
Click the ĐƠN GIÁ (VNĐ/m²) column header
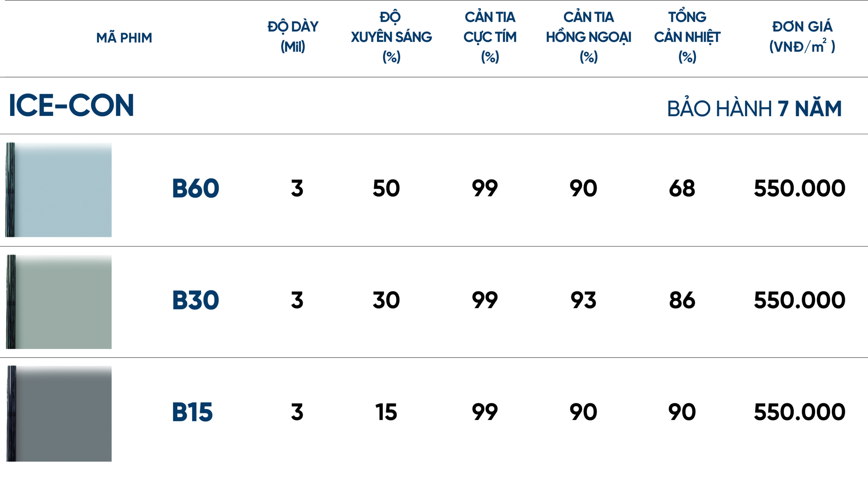(802, 36)
